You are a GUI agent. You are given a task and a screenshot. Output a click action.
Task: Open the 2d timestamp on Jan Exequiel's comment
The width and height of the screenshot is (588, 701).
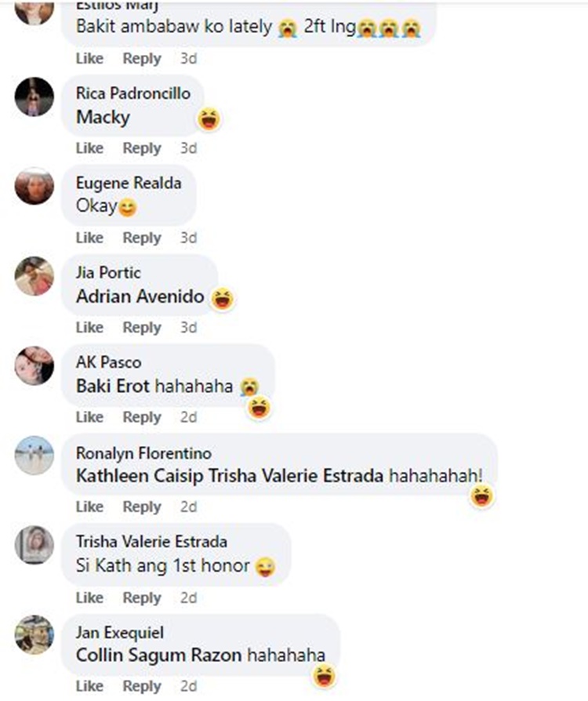(x=188, y=686)
